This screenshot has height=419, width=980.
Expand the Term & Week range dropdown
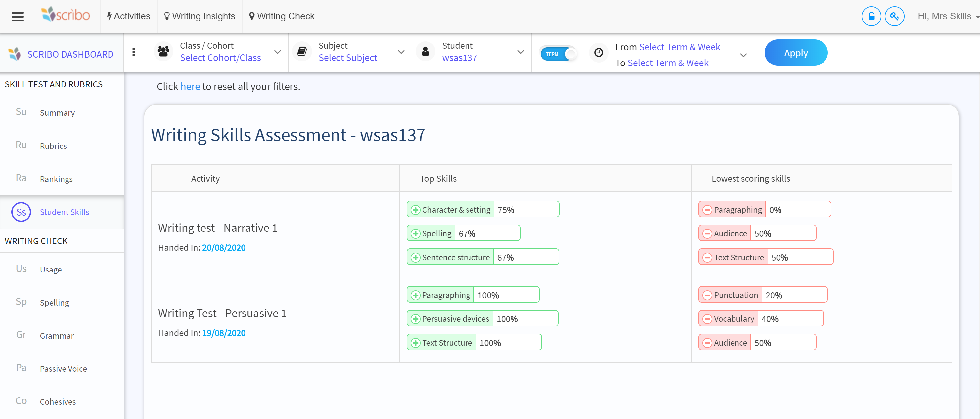click(x=743, y=55)
